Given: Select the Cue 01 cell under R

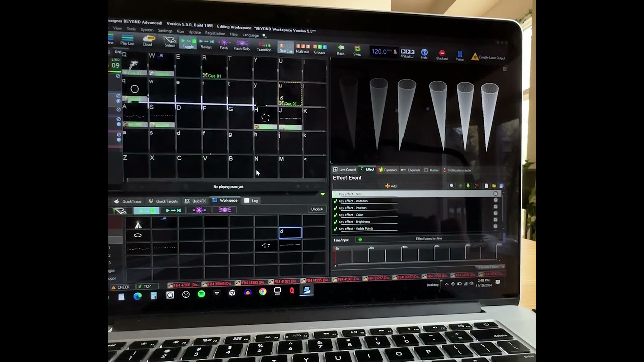Looking at the screenshot, I should [214, 66].
